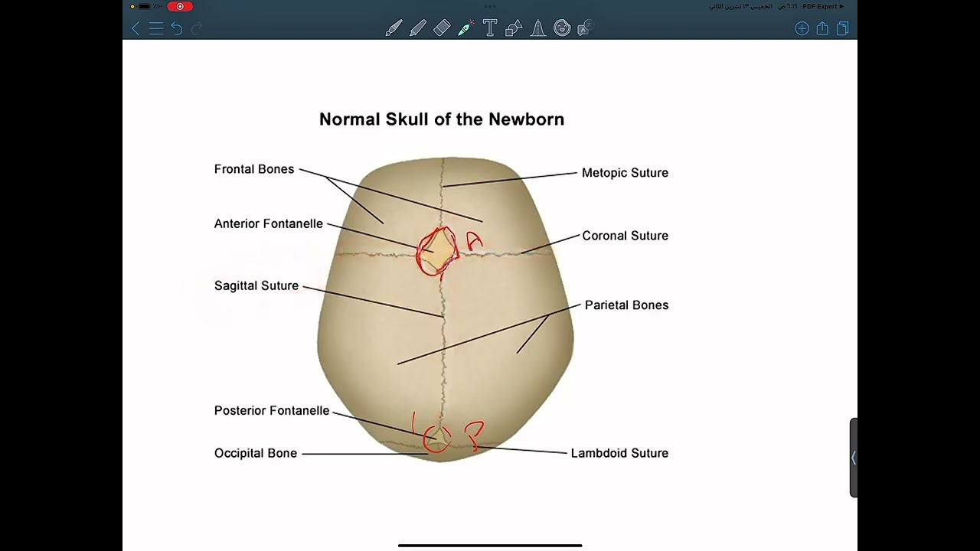Open the sticker face tool
Viewport: 980px width, 551px height.
[x=562, y=28]
